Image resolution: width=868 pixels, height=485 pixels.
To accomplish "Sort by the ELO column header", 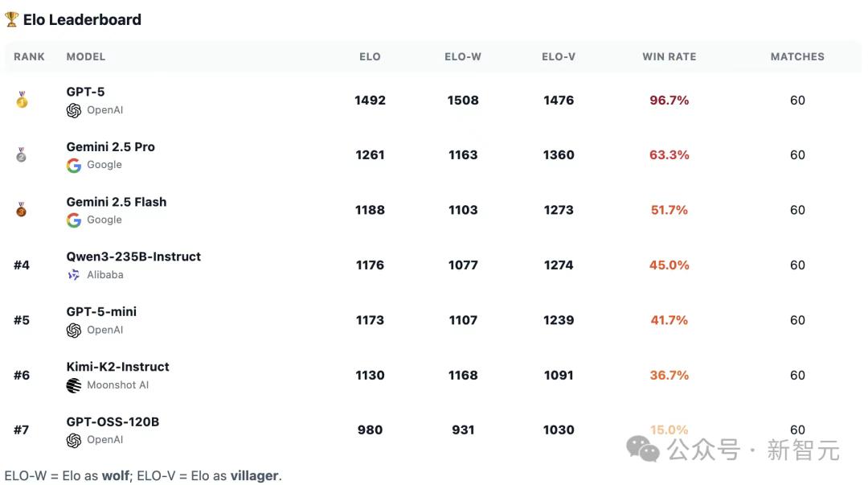I will click(370, 57).
